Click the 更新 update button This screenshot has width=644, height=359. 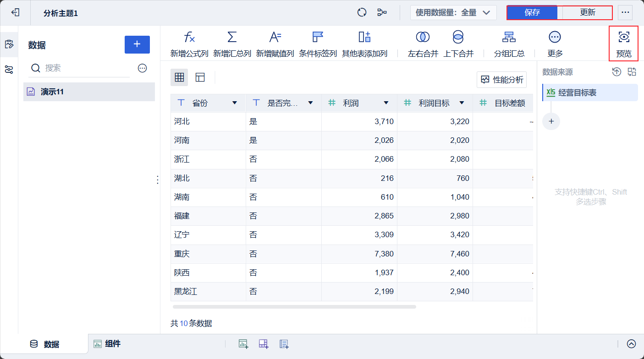tap(587, 13)
